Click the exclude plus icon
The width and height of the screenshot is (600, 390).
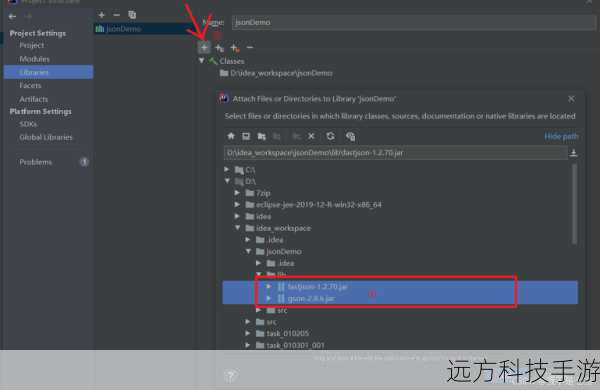235,48
